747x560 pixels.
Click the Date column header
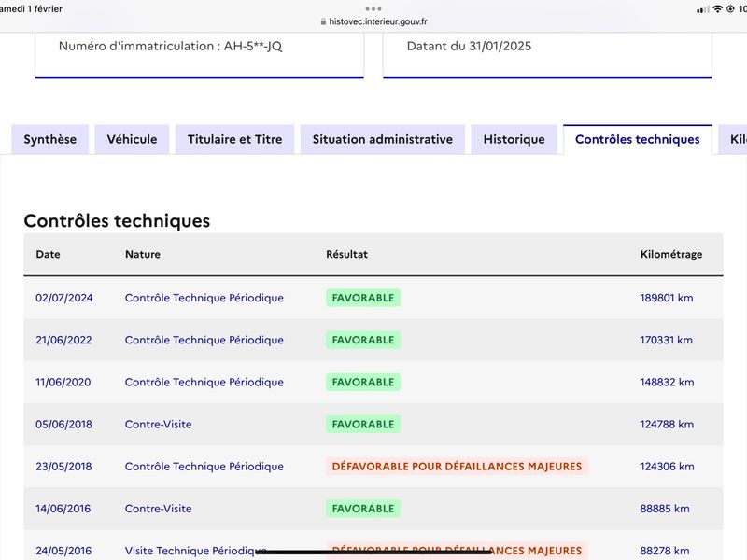point(49,254)
